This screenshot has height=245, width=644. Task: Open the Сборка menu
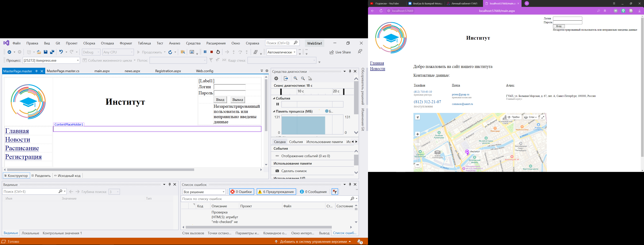pyautogui.click(x=89, y=43)
